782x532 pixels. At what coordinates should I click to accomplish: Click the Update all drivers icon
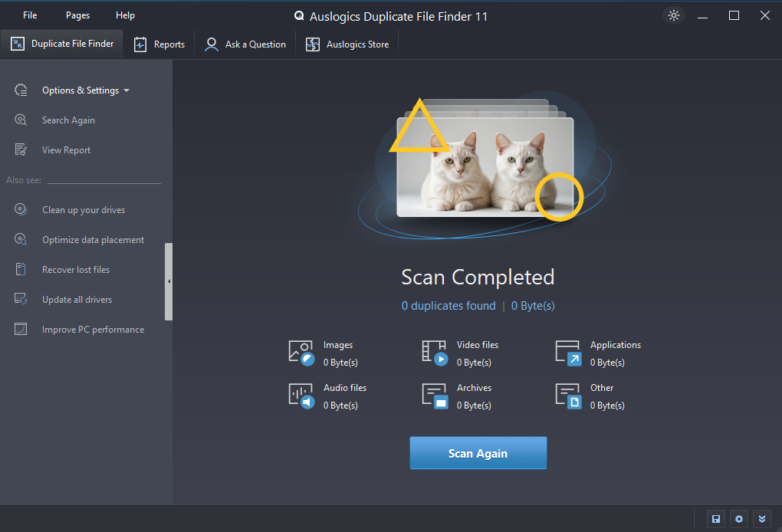click(x=21, y=299)
